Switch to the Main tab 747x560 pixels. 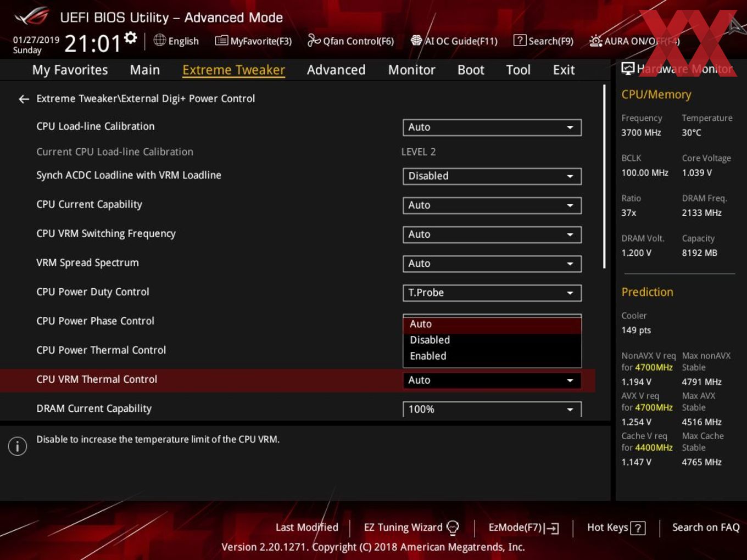[x=145, y=70]
